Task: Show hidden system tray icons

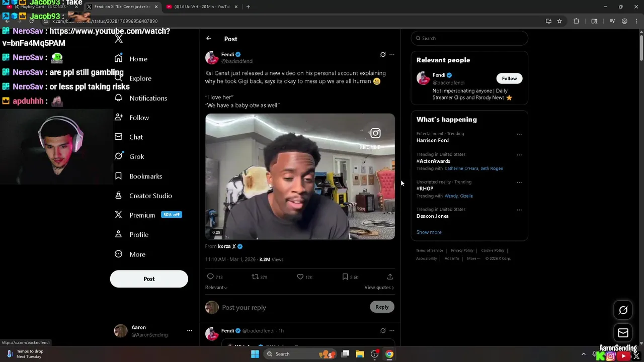Action: 584,354
